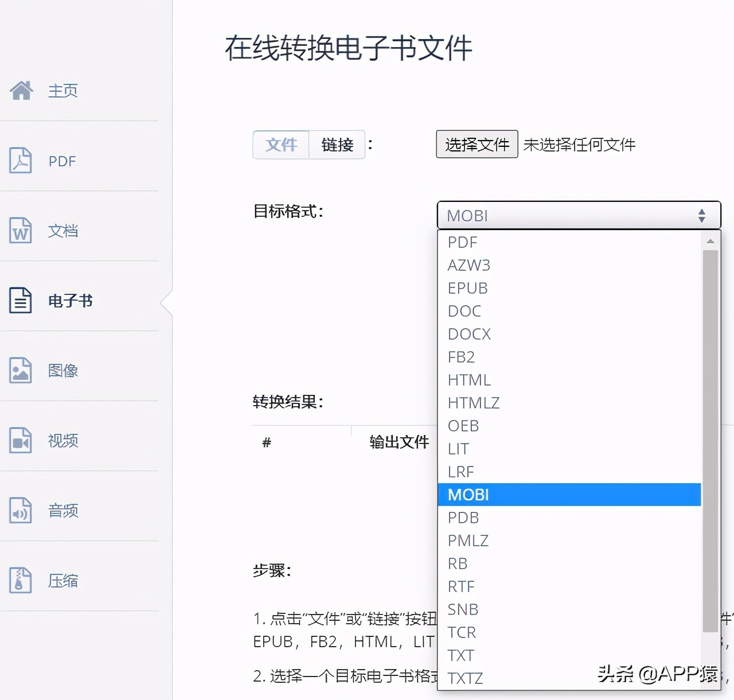This screenshot has width=734, height=700.
Task: Choose TXT as the output format
Action: 460,655
